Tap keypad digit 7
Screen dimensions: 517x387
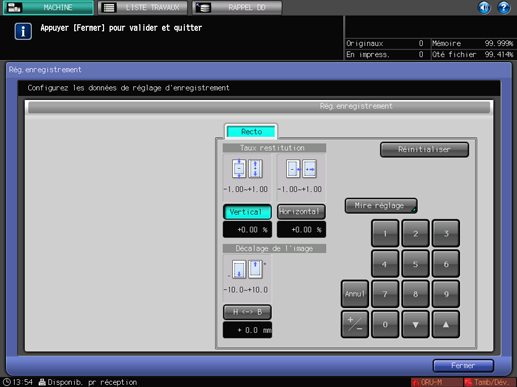(x=385, y=294)
